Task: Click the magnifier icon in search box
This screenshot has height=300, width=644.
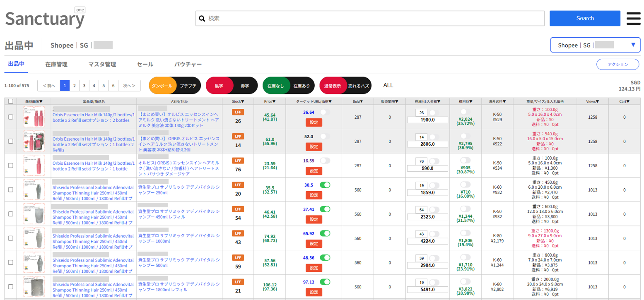Action: pos(202,19)
